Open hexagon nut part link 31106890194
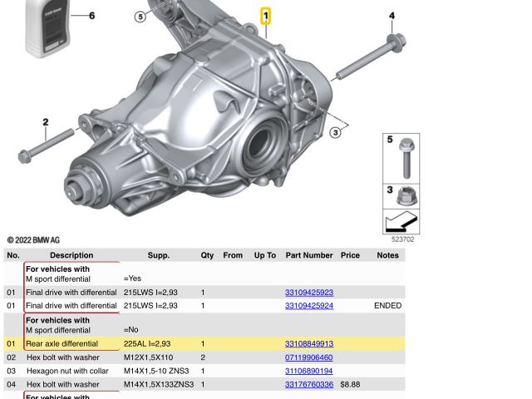The image size is (532, 399). (308, 371)
